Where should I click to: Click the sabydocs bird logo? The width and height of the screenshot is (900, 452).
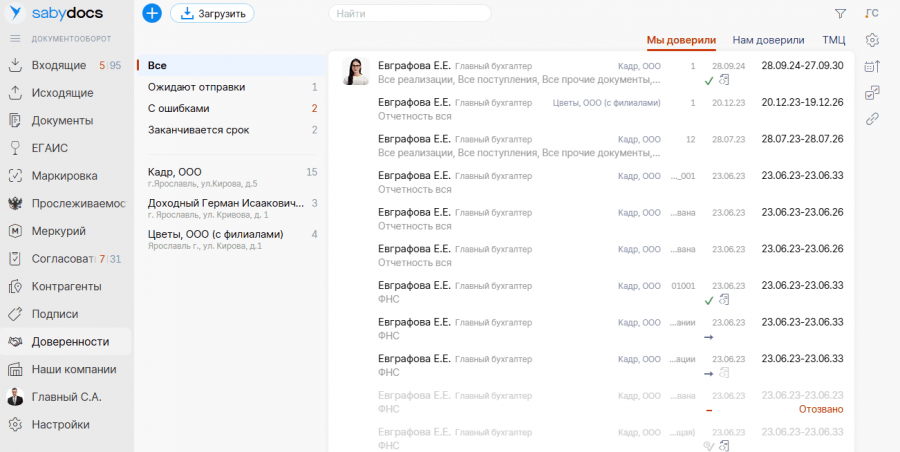(x=15, y=13)
